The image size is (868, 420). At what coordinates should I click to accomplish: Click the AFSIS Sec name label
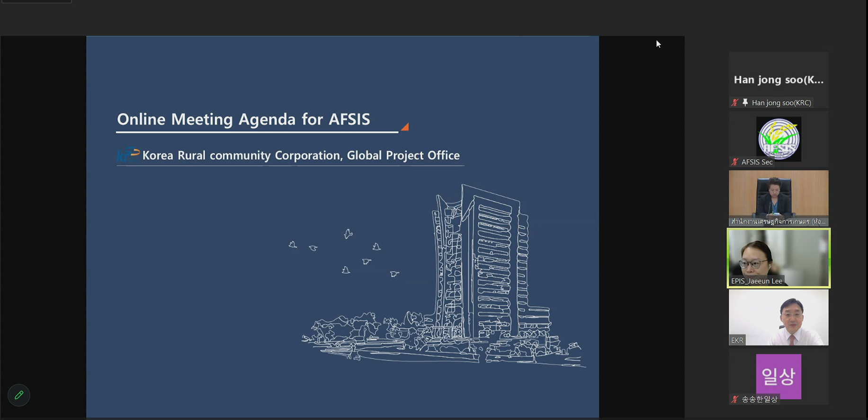pyautogui.click(x=757, y=162)
